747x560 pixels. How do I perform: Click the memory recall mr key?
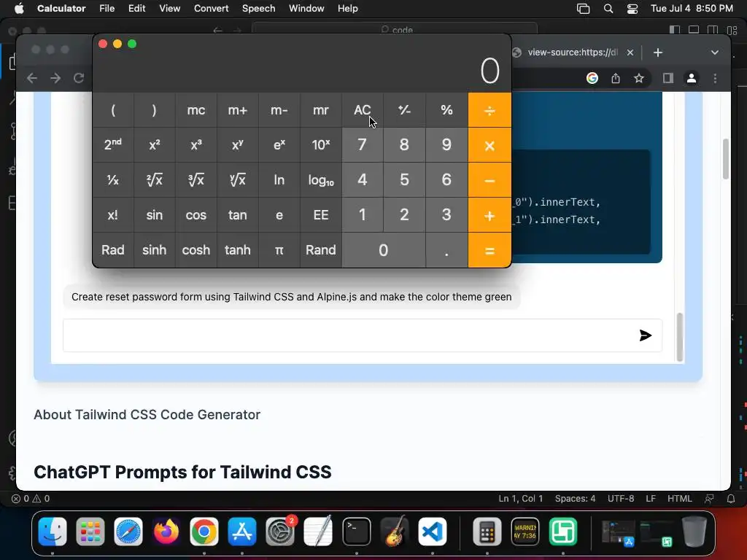click(x=321, y=110)
